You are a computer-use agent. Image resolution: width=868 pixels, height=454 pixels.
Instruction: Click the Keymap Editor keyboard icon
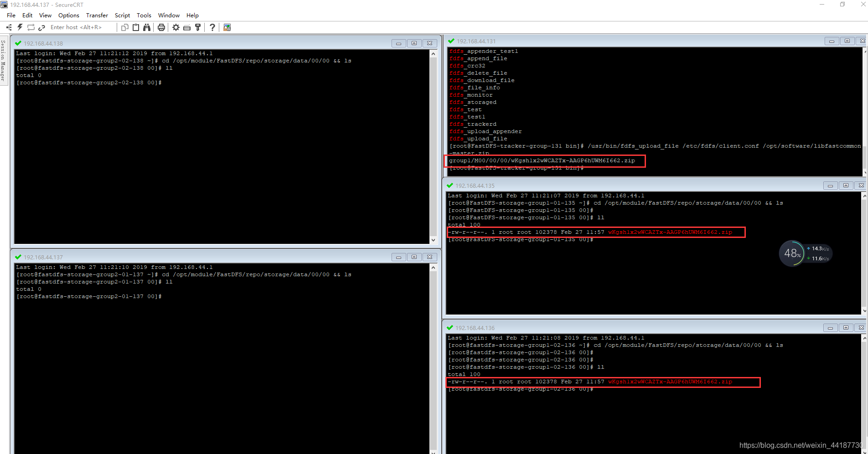pos(187,27)
